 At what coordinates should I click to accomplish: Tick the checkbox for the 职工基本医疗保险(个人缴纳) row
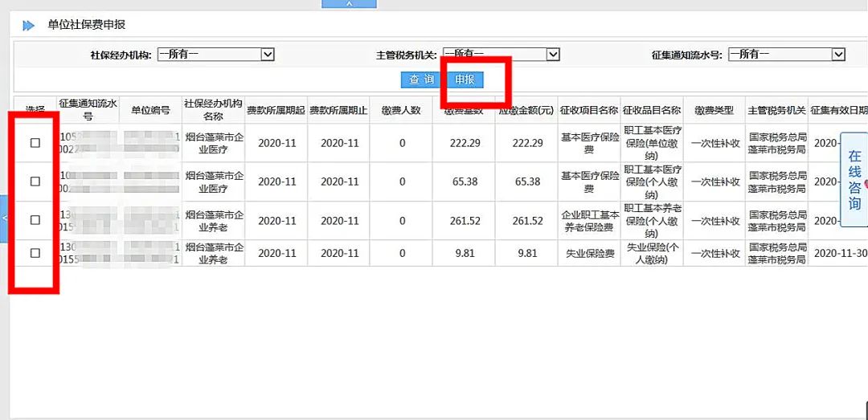35,181
